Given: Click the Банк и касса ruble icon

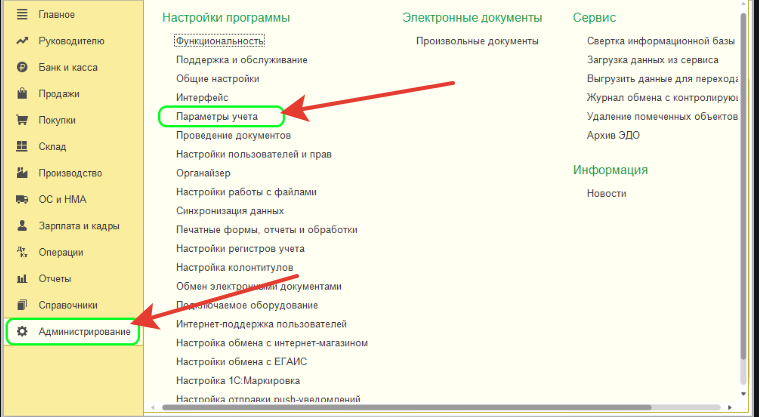Looking at the screenshot, I should (22, 67).
